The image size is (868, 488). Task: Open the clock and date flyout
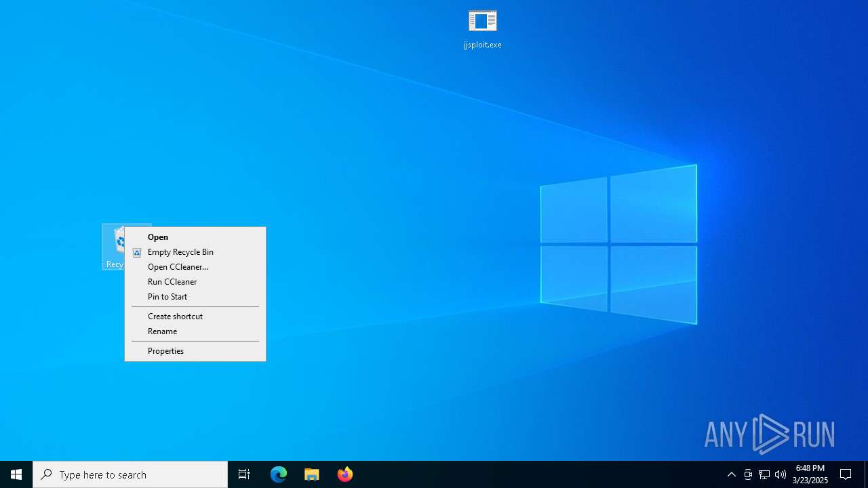click(x=810, y=474)
